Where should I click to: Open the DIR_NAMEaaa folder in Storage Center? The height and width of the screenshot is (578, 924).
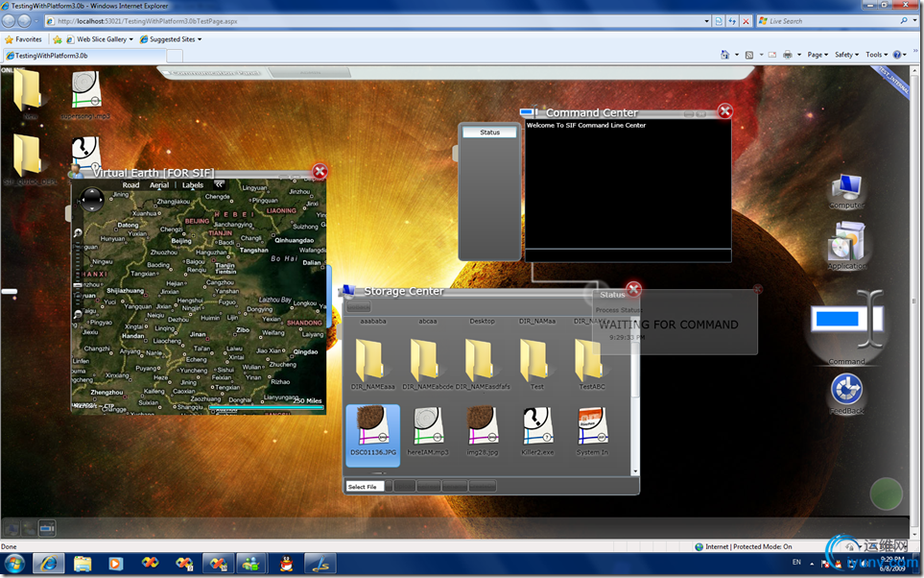[373, 364]
